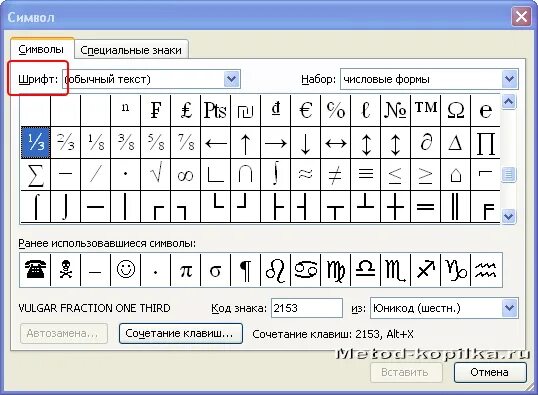Screen dimensions: 538x395
Task: Select the left-right double arrow symbol
Action: click(x=336, y=142)
